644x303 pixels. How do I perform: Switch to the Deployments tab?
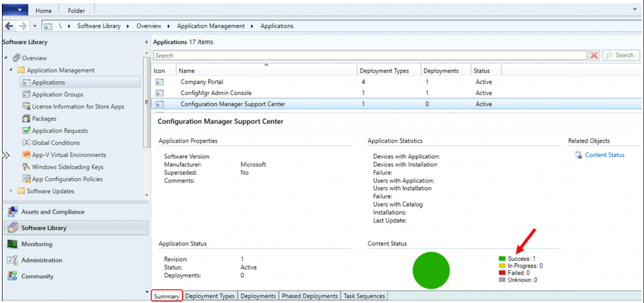tap(258, 296)
